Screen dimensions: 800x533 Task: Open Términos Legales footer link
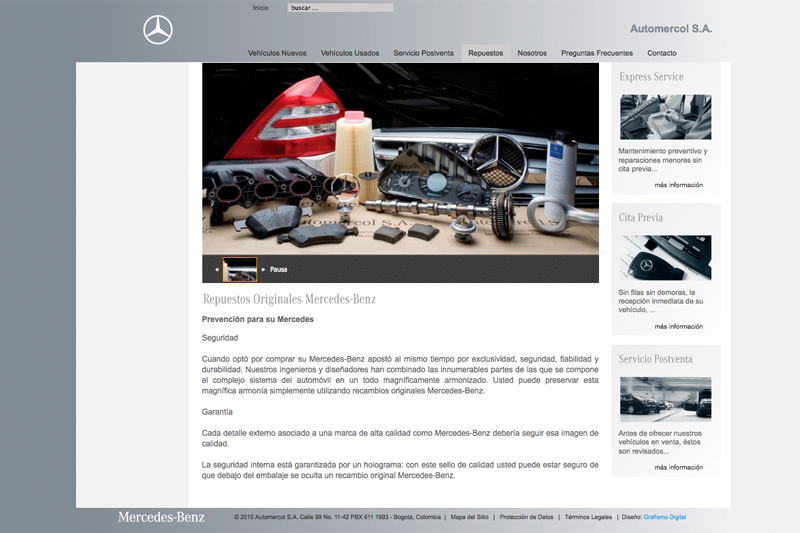point(588,517)
